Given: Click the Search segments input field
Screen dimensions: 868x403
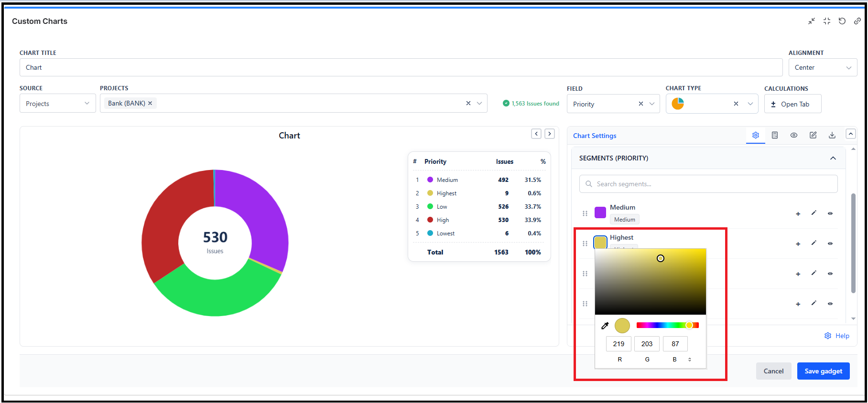Looking at the screenshot, I should click(708, 184).
